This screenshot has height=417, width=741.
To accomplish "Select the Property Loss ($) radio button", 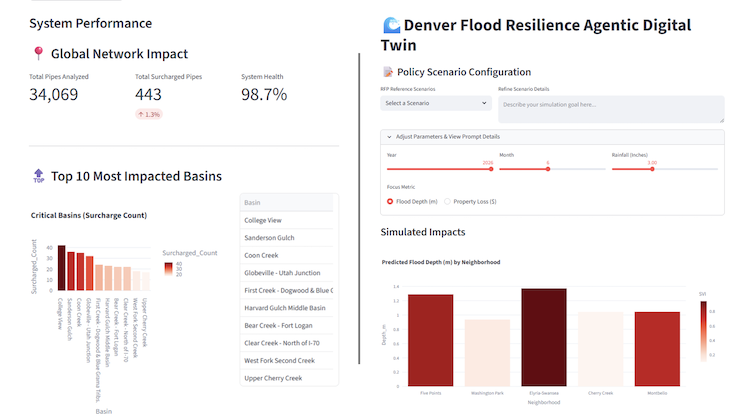I will [447, 201].
